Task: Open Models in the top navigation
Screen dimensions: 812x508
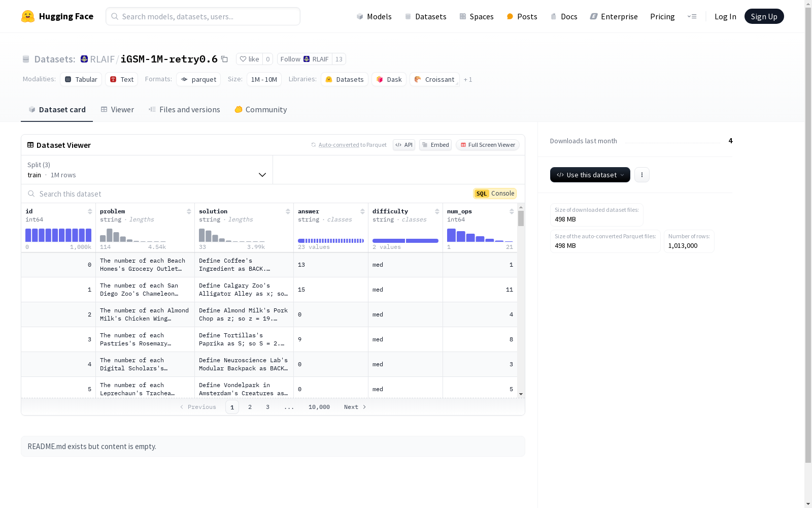Action: coord(374,16)
